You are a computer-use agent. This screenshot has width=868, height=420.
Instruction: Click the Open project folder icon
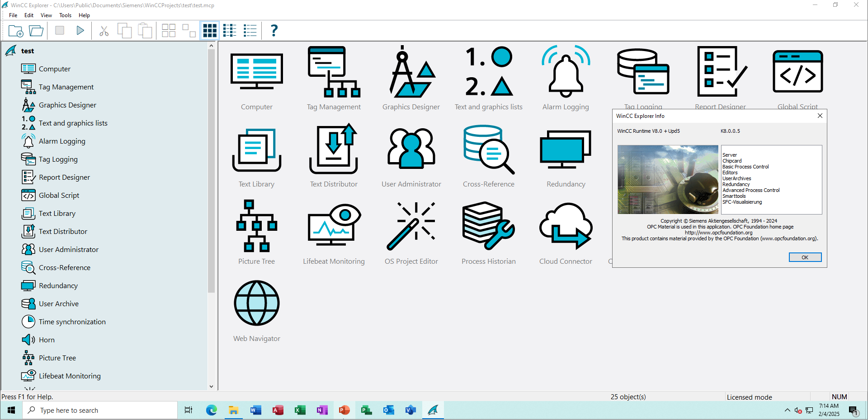coord(36,31)
